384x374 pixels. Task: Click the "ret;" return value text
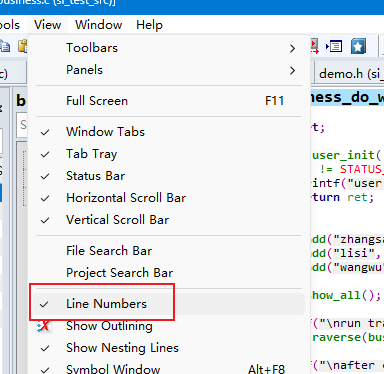(x=360, y=197)
